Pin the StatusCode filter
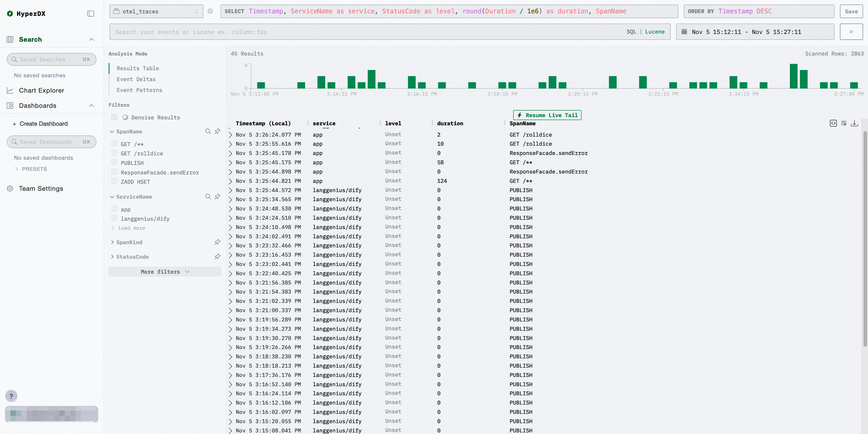 tap(218, 257)
